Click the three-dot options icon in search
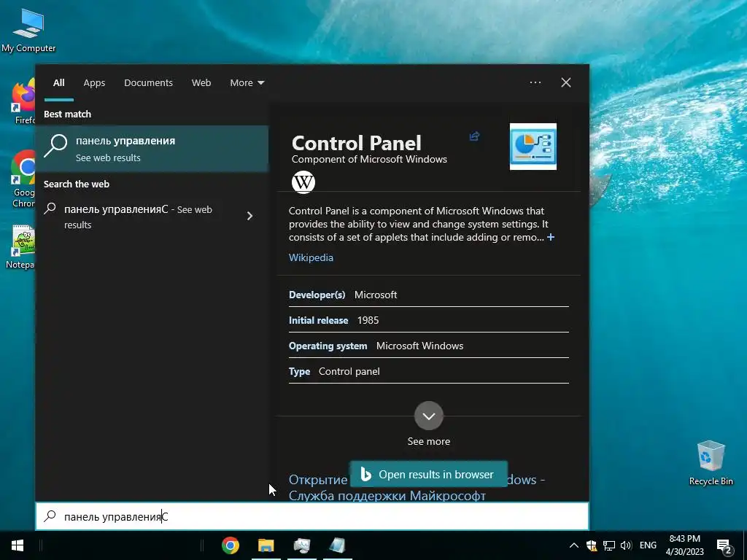The height and width of the screenshot is (560, 747). tap(535, 82)
